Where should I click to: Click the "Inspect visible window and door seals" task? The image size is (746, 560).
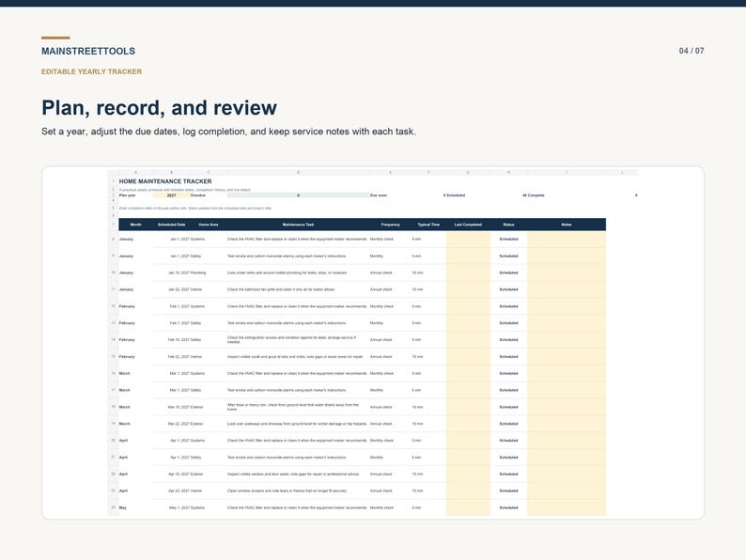[x=293, y=474]
